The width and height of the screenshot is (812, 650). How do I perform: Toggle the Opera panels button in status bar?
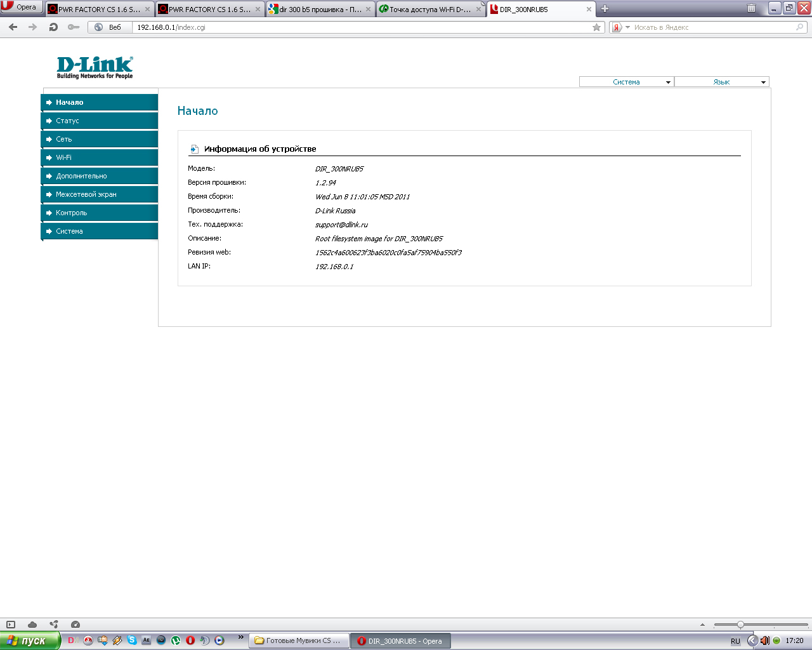point(11,625)
